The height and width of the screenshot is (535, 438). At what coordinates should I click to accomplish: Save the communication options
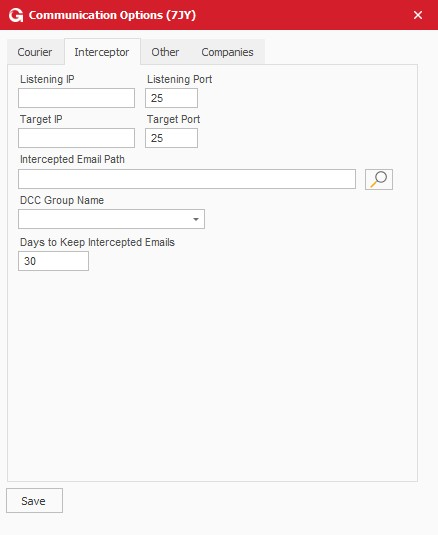tap(34, 501)
